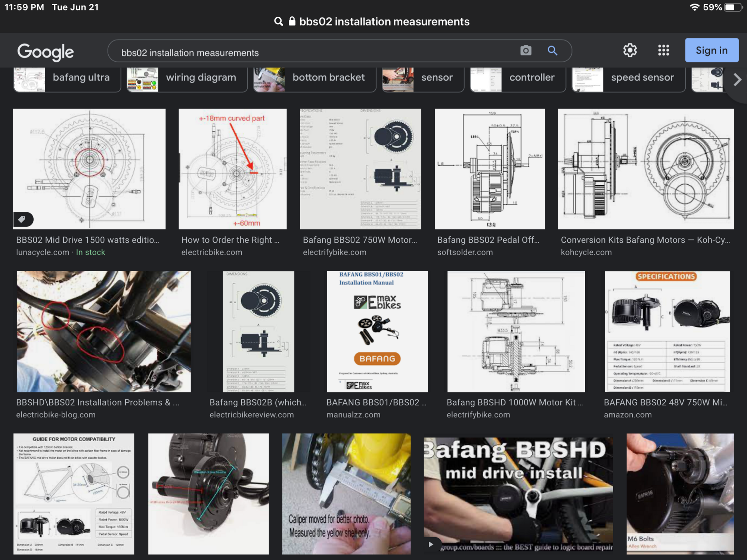747x560 pixels.
Task: Open 'Bafang BBS02 Pedal Off...' title link
Action: click(x=488, y=240)
